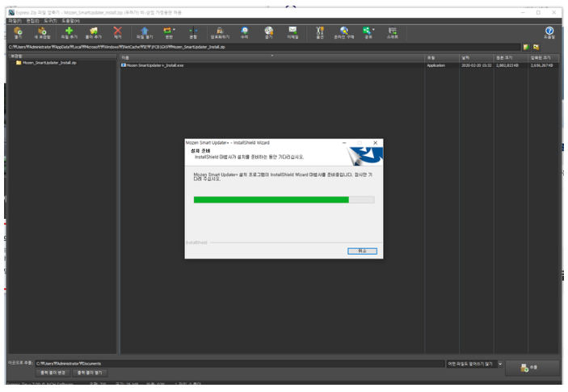Click the Express Zip title bar app icon
This screenshot has height=392, width=568.
click(x=11, y=12)
